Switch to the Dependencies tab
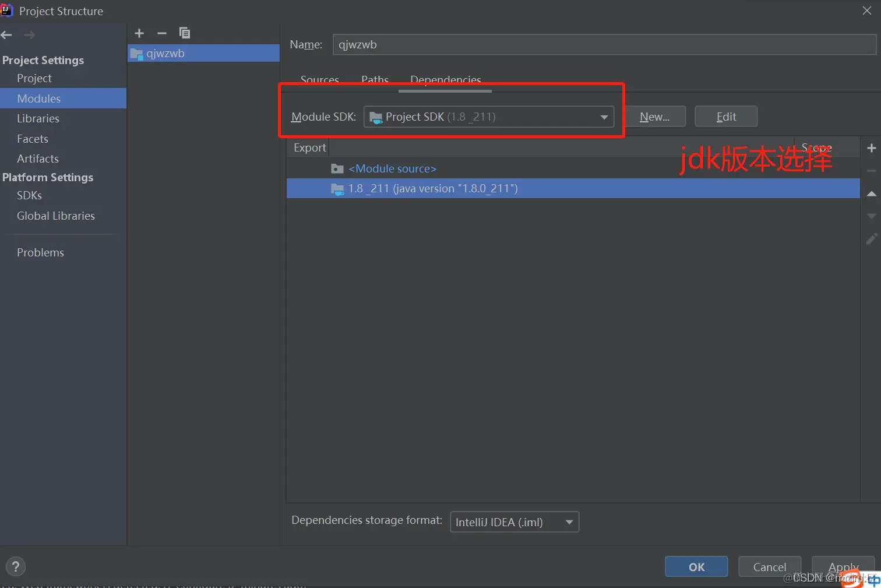 446,80
